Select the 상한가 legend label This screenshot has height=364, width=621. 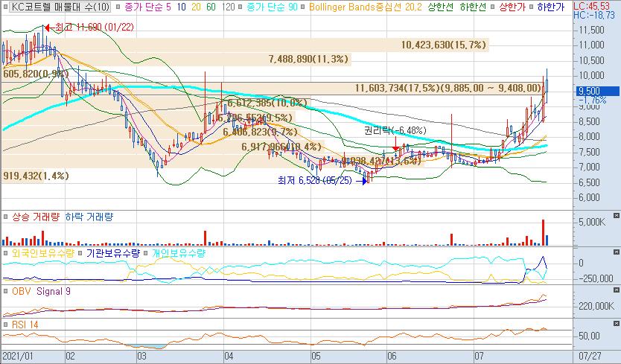pyautogui.click(x=512, y=7)
